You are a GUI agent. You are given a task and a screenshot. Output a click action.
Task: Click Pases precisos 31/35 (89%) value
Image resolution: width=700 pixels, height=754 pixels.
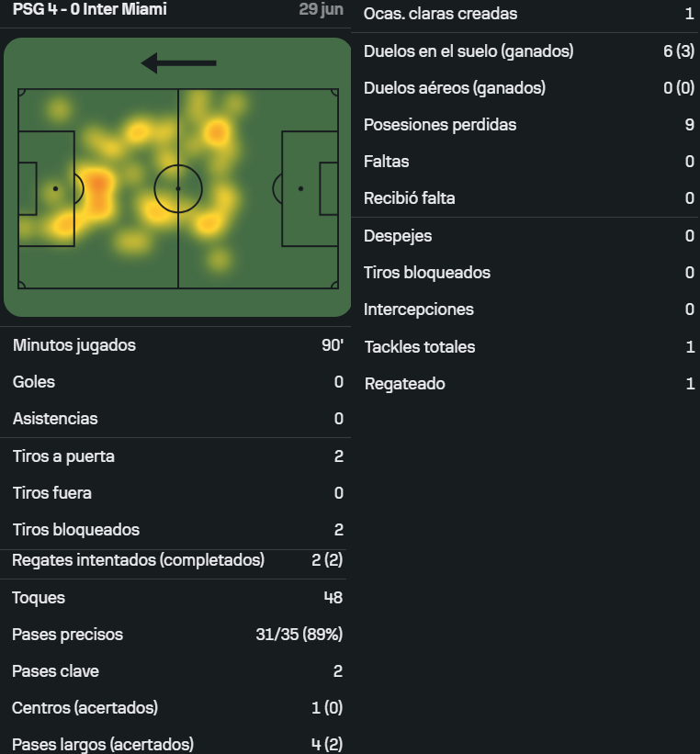pyautogui.click(x=299, y=635)
